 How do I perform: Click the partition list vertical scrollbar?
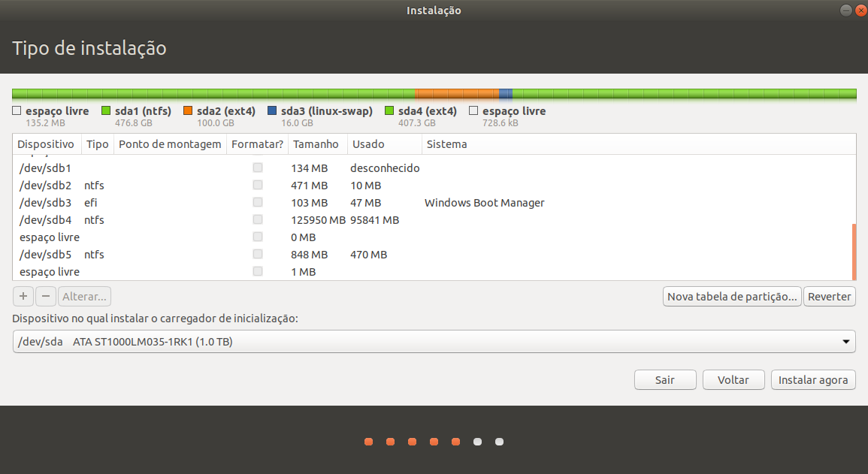(x=853, y=251)
